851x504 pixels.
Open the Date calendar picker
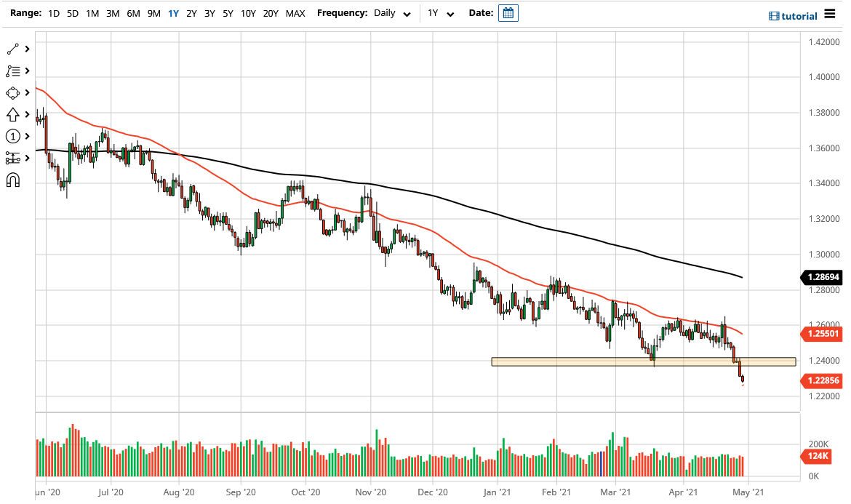(508, 12)
